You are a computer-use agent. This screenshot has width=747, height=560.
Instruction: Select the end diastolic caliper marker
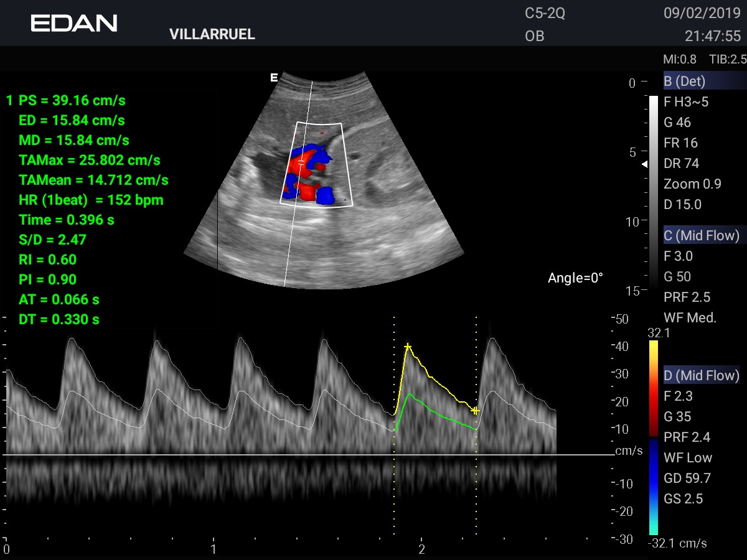[x=476, y=411]
